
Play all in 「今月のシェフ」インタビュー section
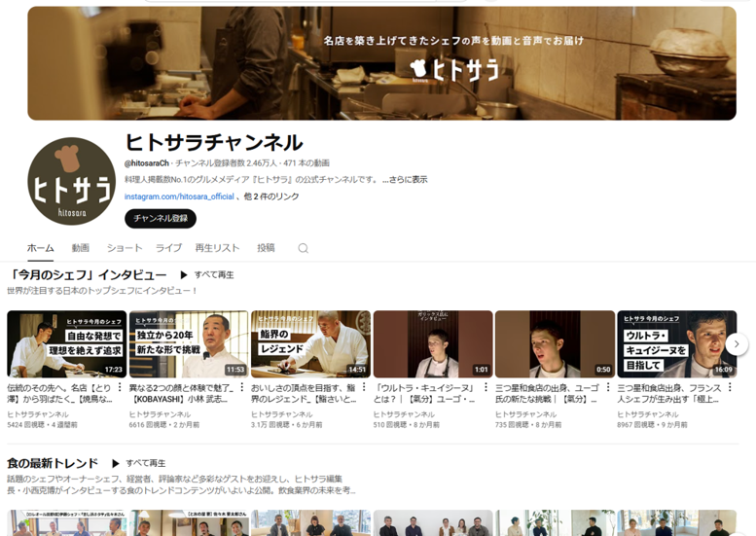point(207,274)
